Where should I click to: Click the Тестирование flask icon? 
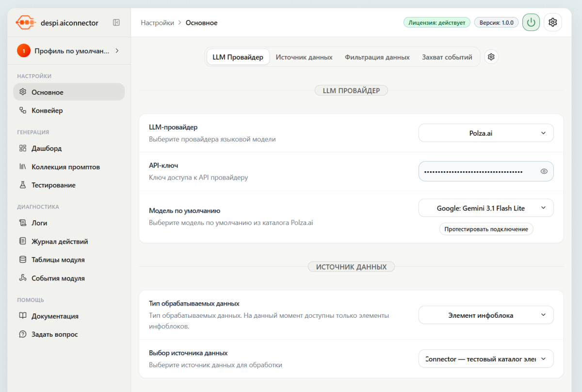tap(22, 185)
